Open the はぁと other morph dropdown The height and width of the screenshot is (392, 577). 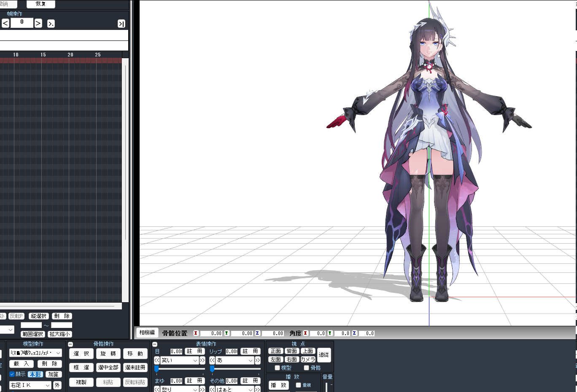click(235, 389)
